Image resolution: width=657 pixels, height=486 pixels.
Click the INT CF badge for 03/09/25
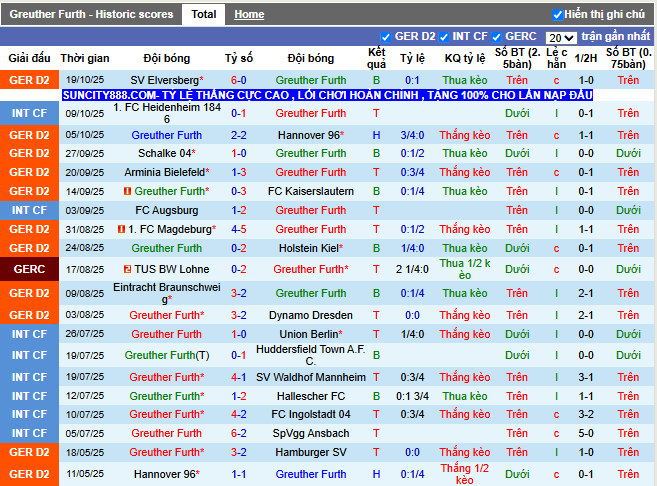click(29, 210)
